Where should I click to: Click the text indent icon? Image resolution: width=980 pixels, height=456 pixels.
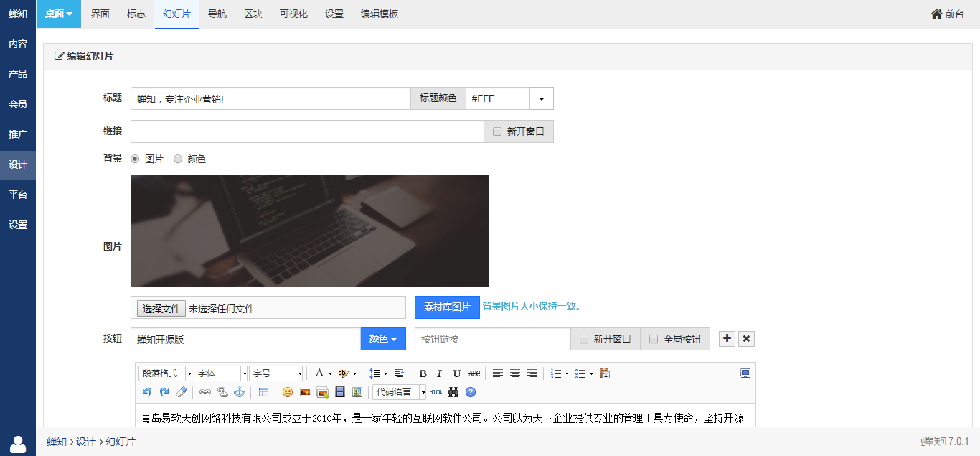coord(399,373)
